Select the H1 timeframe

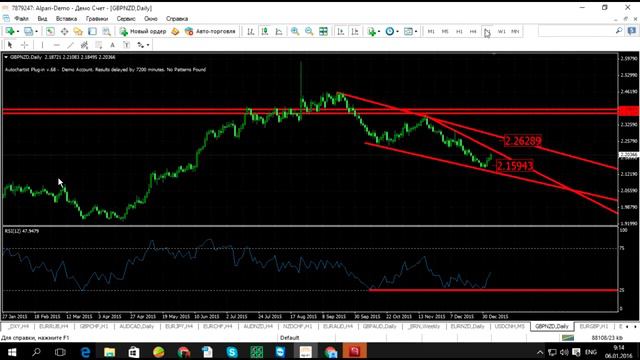(x=459, y=31)
